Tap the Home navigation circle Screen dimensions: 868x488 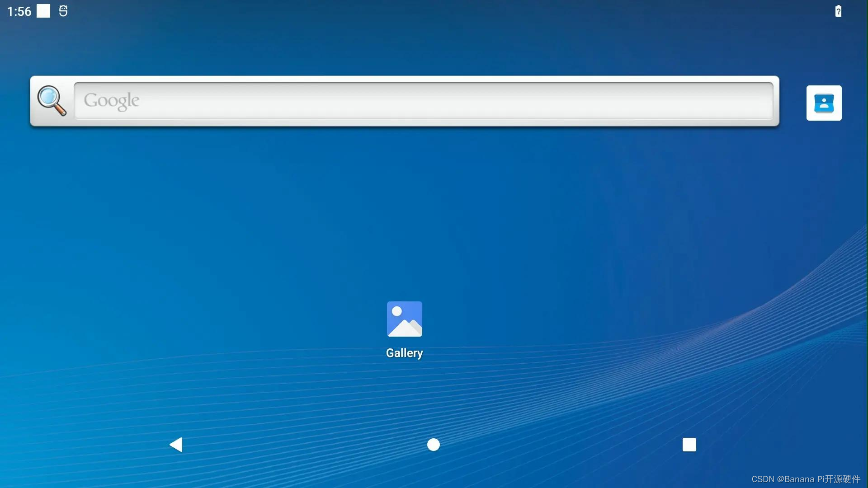coord(433,445)
